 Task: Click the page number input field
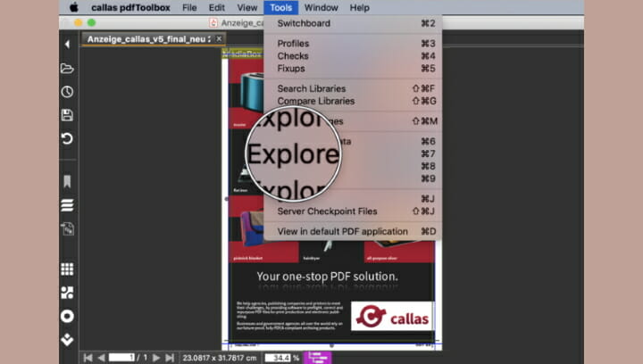pos(121,358)
